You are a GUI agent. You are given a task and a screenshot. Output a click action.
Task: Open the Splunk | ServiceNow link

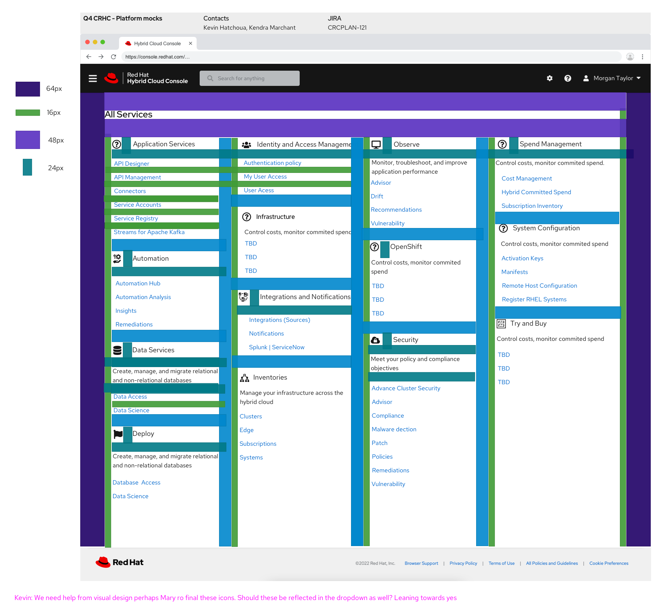click(277, 347)
